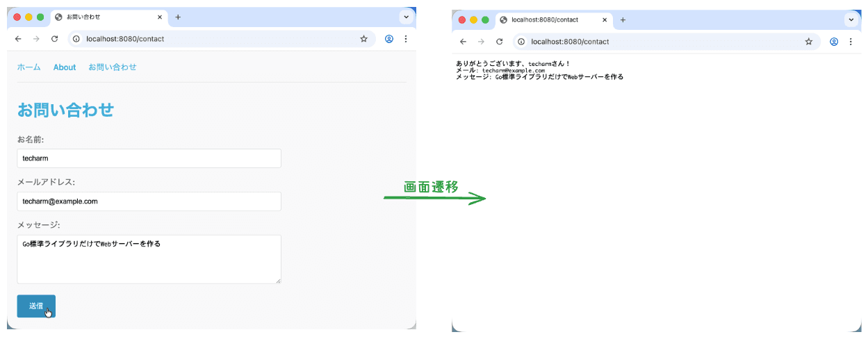Image resolution: width=868 pixels, height=339 pixels.
Task: Close right browser window with red button
Action: pos(462,20)
